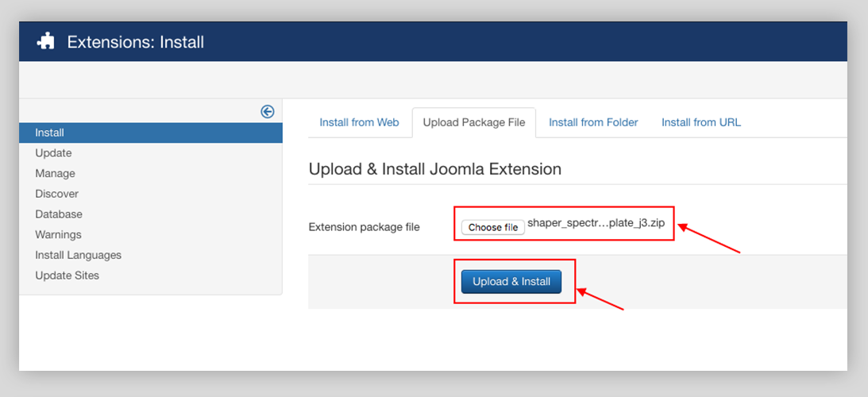
Task: Select Database in the sidebar
Action: tap(59, 214)
